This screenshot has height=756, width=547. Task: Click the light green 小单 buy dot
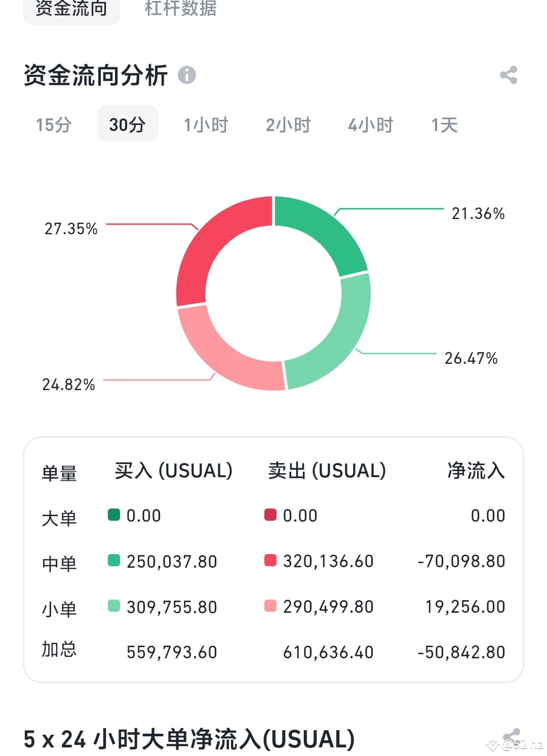tap(114, 606)
